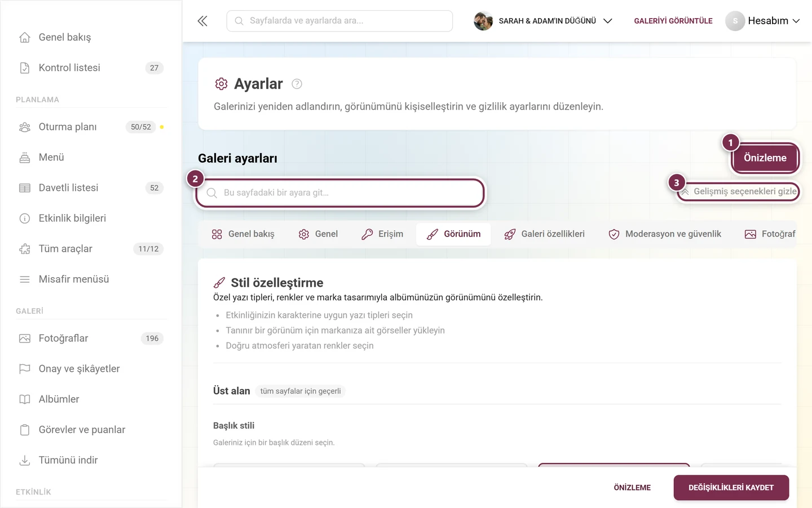Click the Menü cake icon
This screenshot has height=508, width=812.
pyautogui.click(x=25, y=157)
